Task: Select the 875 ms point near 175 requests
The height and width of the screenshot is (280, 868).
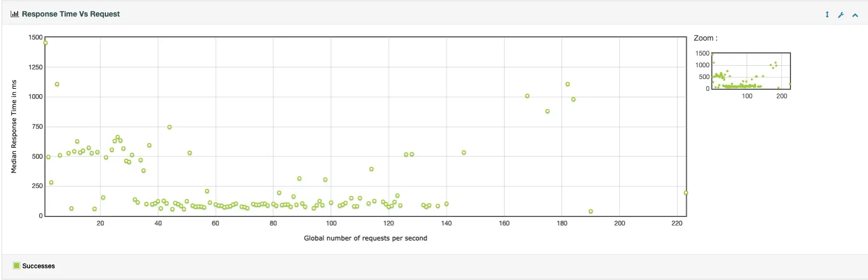Action: (547, 112)
